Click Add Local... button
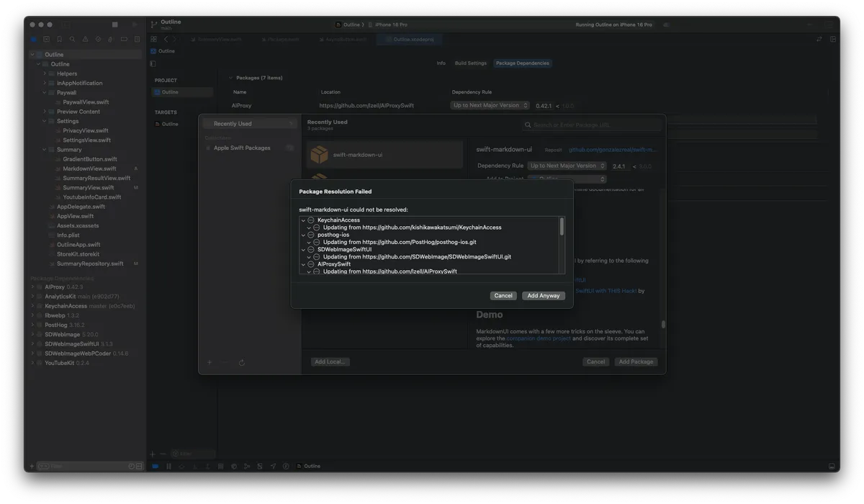The image size is (864, 504). click(x=330, y=362)
